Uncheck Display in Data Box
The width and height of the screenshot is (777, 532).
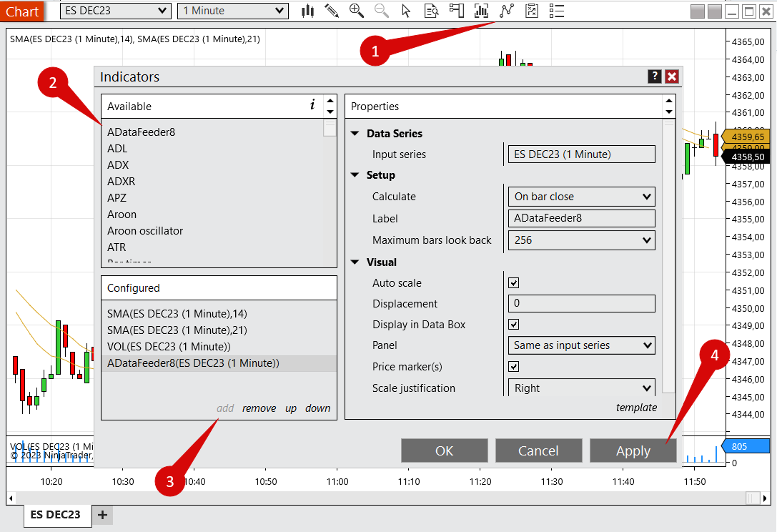pyautogui.click(x=513, y=325)
